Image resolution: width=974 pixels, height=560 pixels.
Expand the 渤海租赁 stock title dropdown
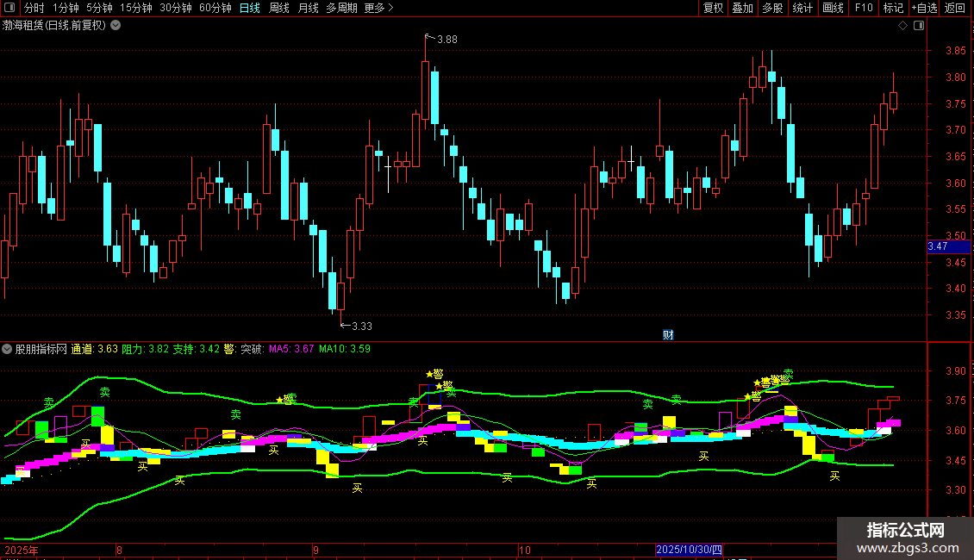(116, 26)
